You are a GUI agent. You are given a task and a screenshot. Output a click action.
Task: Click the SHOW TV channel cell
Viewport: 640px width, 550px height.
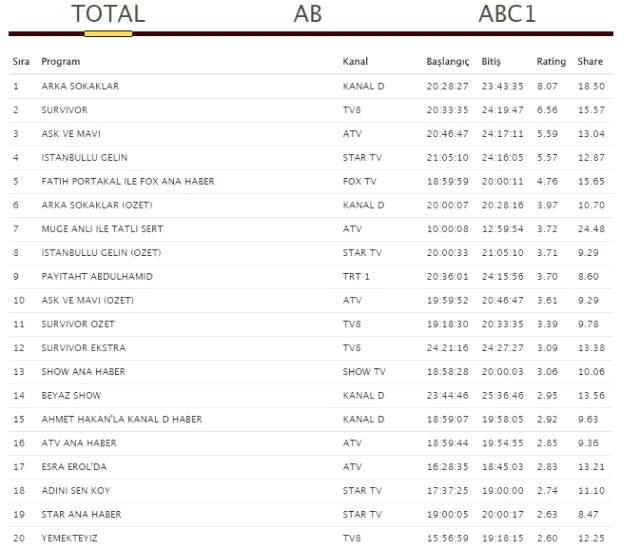364,372
